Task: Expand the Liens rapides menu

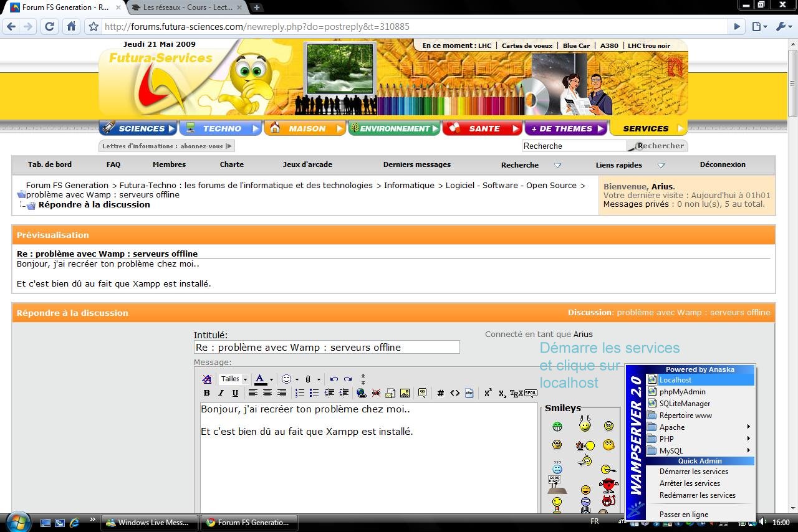Action: coord(661,165)
